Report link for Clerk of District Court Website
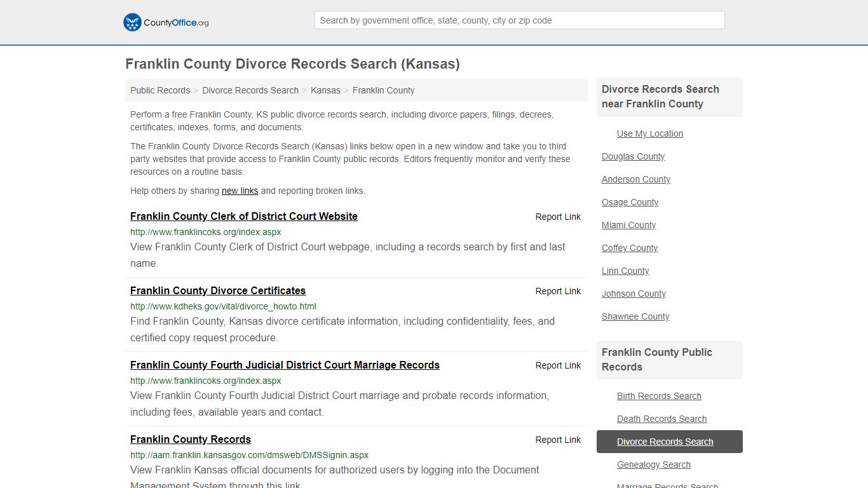This screenshot has width=868, height=488. click(558, 217)
